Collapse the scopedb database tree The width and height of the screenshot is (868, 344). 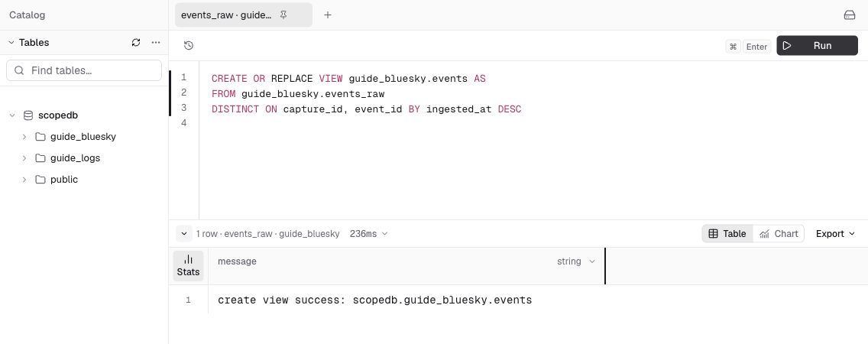coord(11,115)
